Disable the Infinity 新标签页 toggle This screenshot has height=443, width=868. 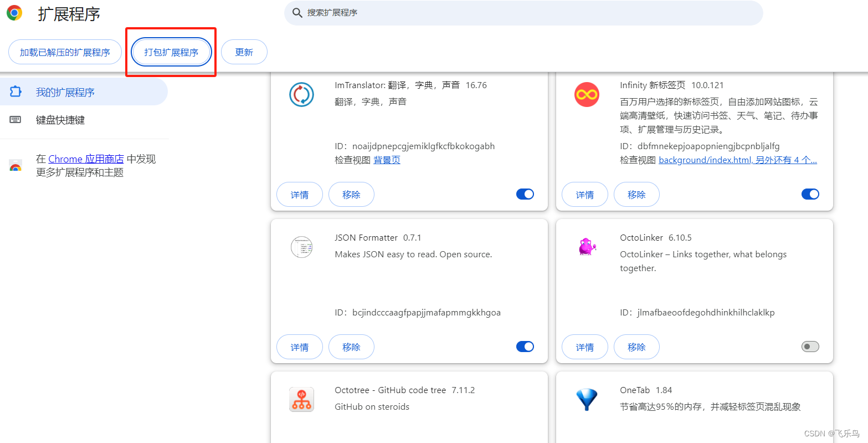(810, 194)
